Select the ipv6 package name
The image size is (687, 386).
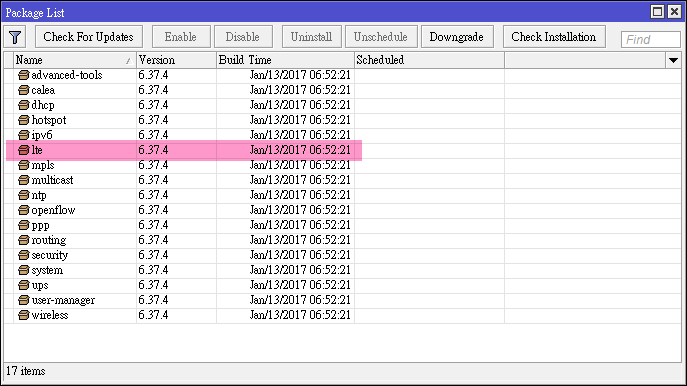tap(42, 135)
